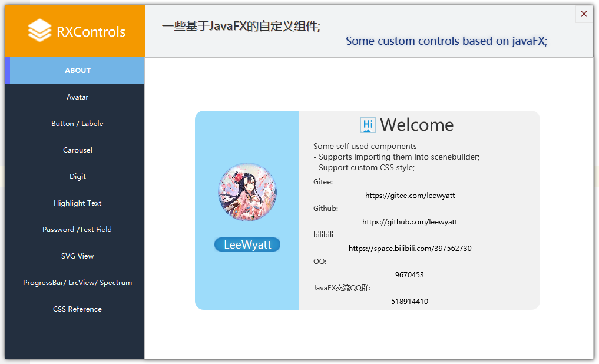599x364 pixels.
Task: Visit the space.bilibili.com profile link
Action: [x=410, y=249]
